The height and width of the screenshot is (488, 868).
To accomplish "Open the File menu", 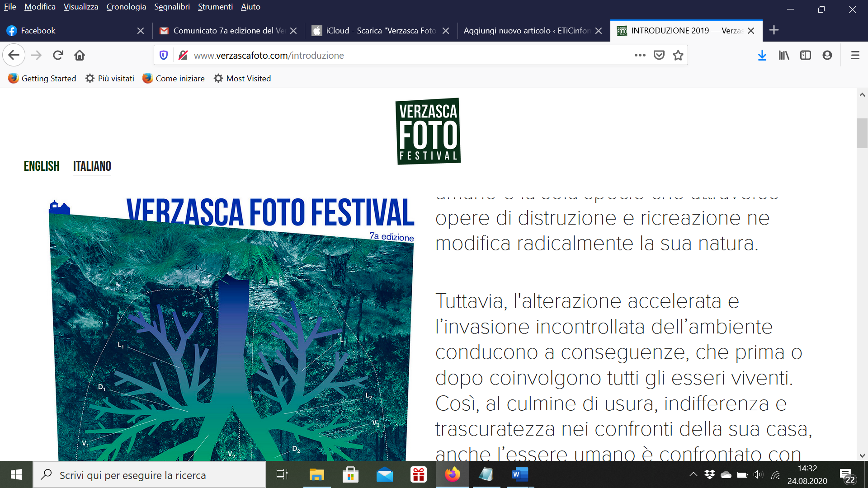I will click(10, 7).
